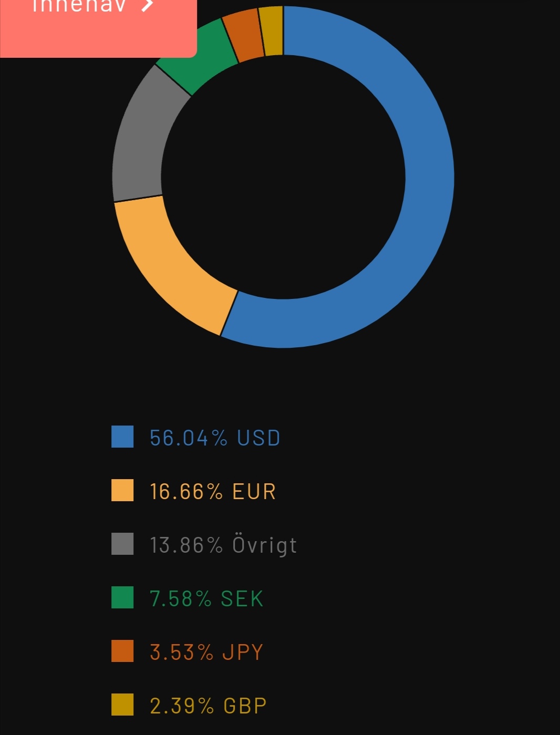Click the dark orange JPY donut segment
Screen dimensions: 560x735
click(243, 34)
